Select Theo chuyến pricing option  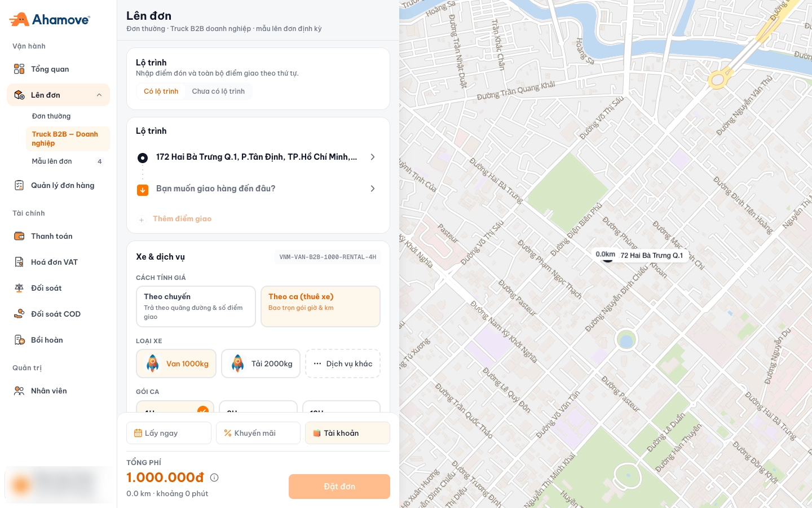(196, 306)
